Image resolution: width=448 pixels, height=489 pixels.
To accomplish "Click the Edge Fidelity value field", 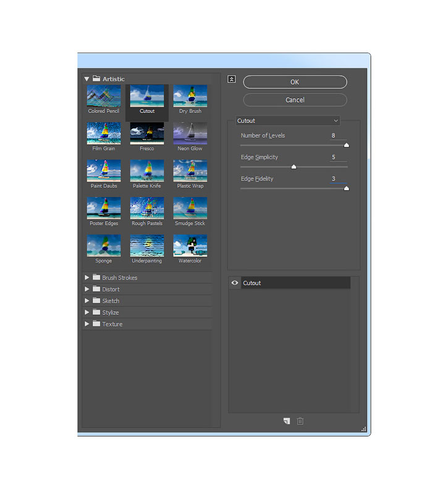I will [339, 178].
